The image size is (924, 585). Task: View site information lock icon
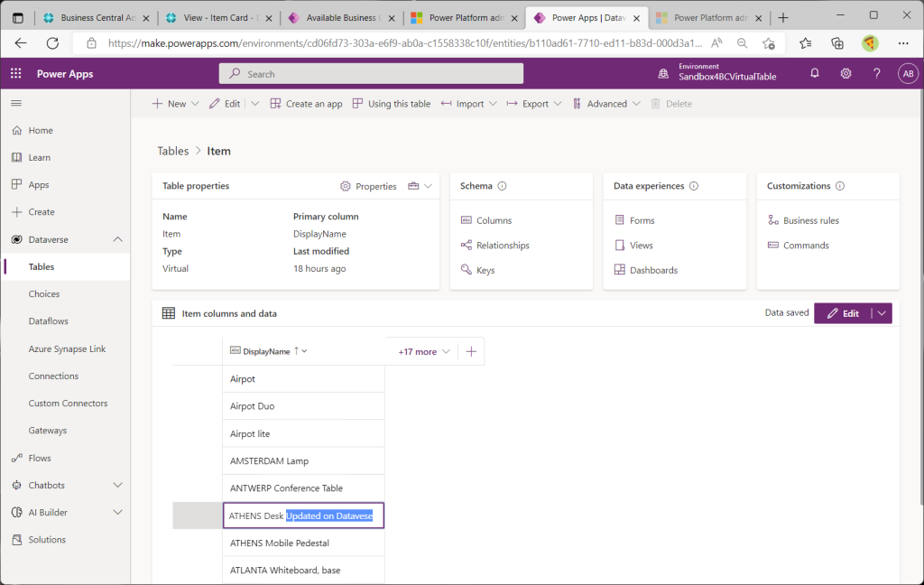coord(91,43)
